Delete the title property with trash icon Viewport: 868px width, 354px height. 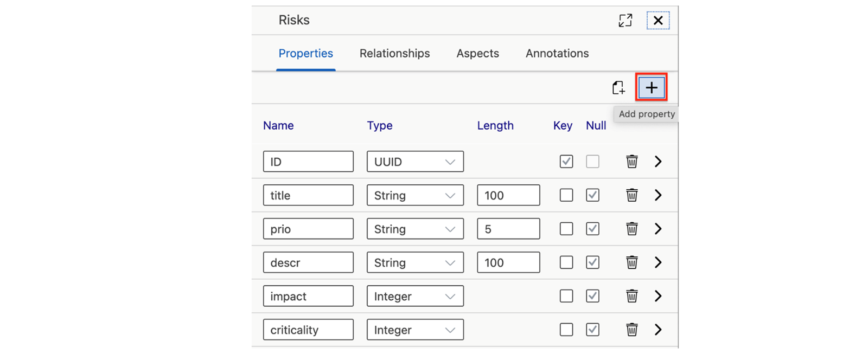(631, 195)
